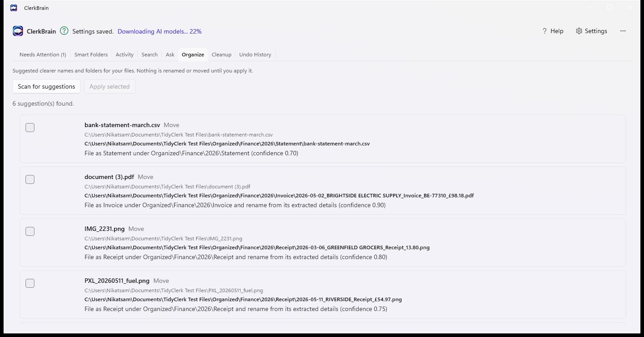Click the green status icon beside Settings saved
The image size is (644, 337).
tap(64, 31)
